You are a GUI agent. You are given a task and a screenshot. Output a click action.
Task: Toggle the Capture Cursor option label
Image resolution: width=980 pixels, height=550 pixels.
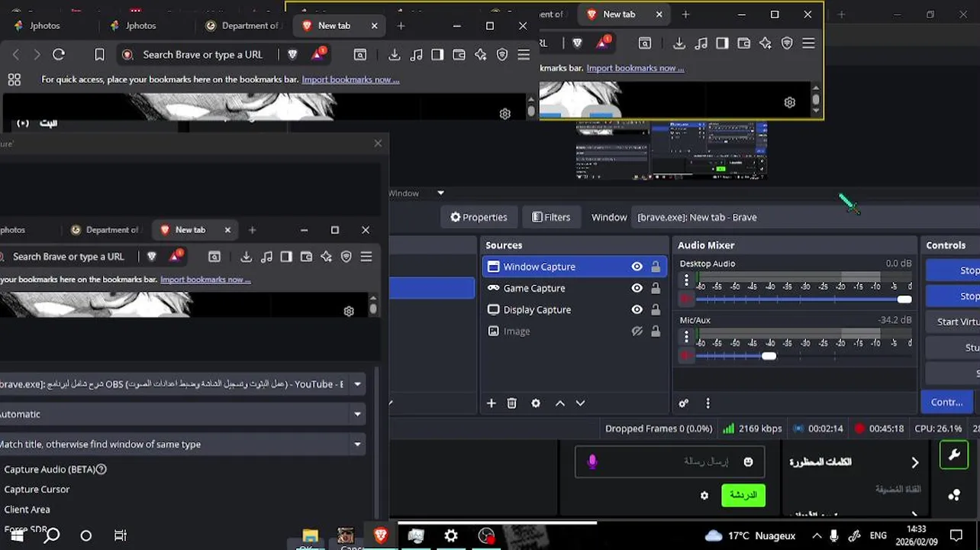tap(37, 489)
